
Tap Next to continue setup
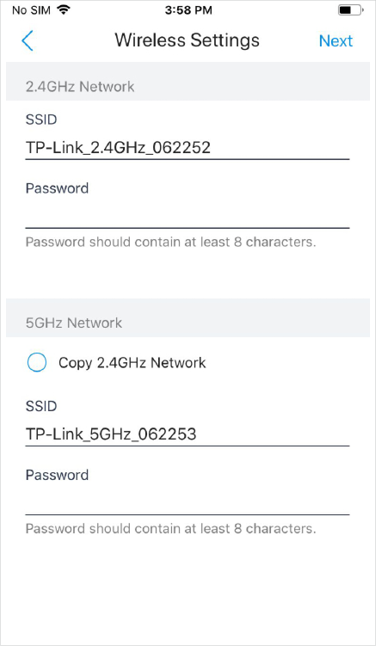[336, 41]
